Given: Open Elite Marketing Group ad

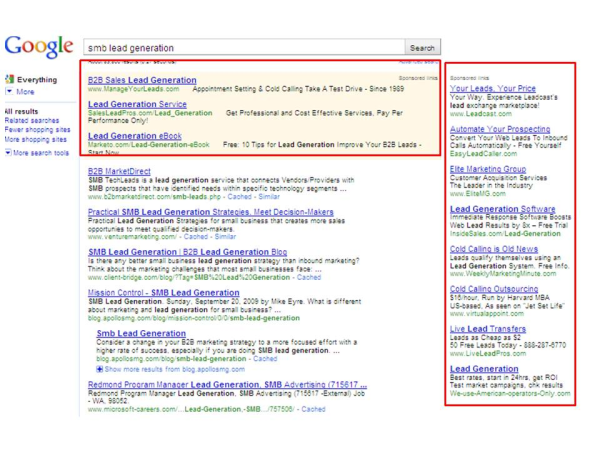Looking at the screenshot, I should (488, 169).
